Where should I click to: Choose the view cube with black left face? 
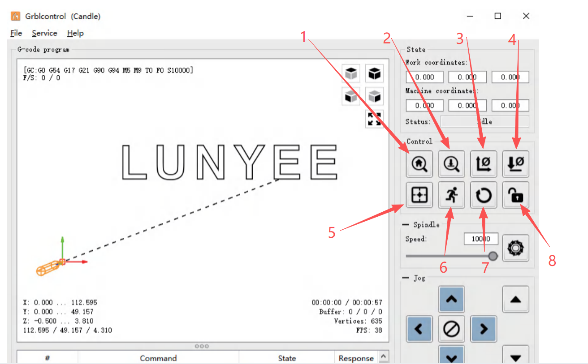click(351, 96)
